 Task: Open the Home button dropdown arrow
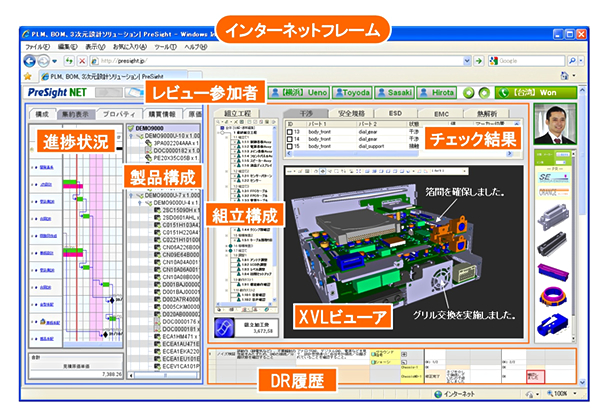click(574, 75)
